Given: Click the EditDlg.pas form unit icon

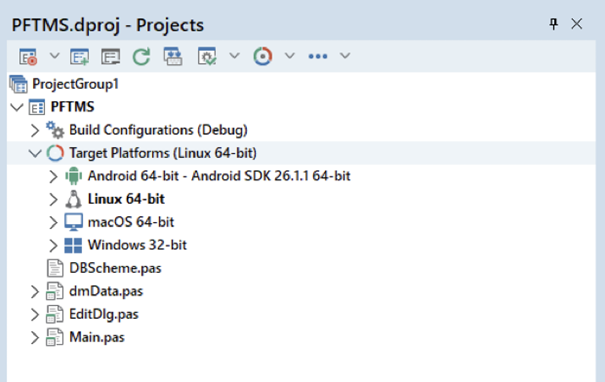Looking at the screenshot, I should pyautogui.click(x=55, y=314).
